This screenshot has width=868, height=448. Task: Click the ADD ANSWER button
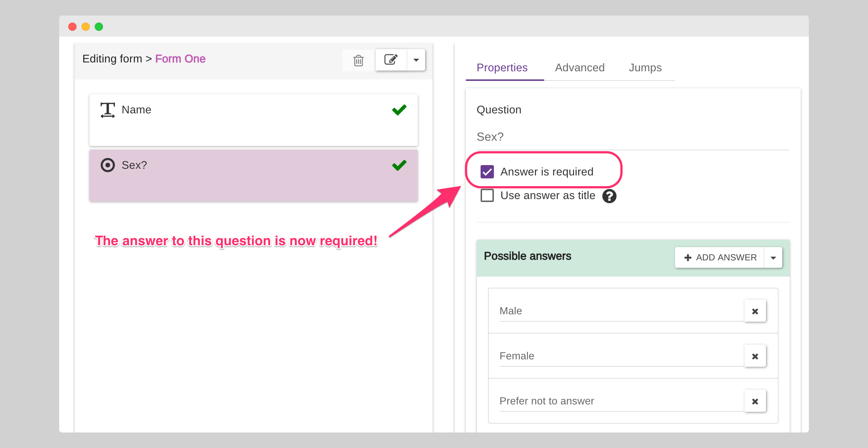720,257
